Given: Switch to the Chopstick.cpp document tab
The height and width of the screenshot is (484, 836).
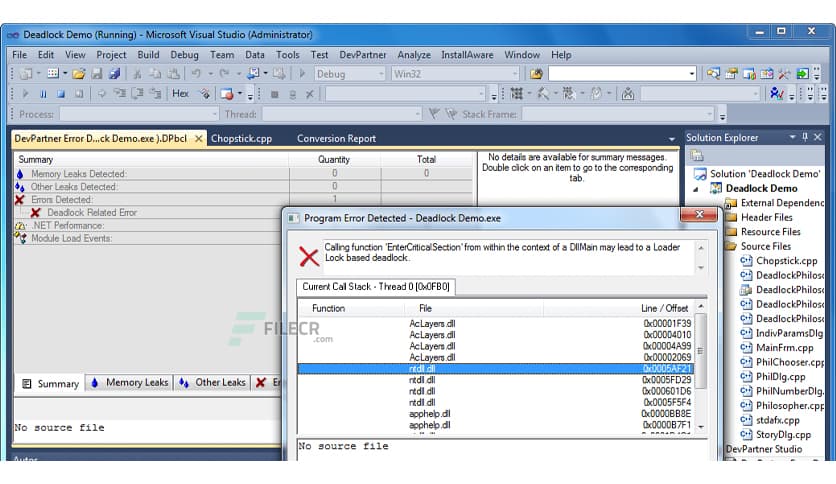Looking at the screenshot, I should (x=242, y=139).
